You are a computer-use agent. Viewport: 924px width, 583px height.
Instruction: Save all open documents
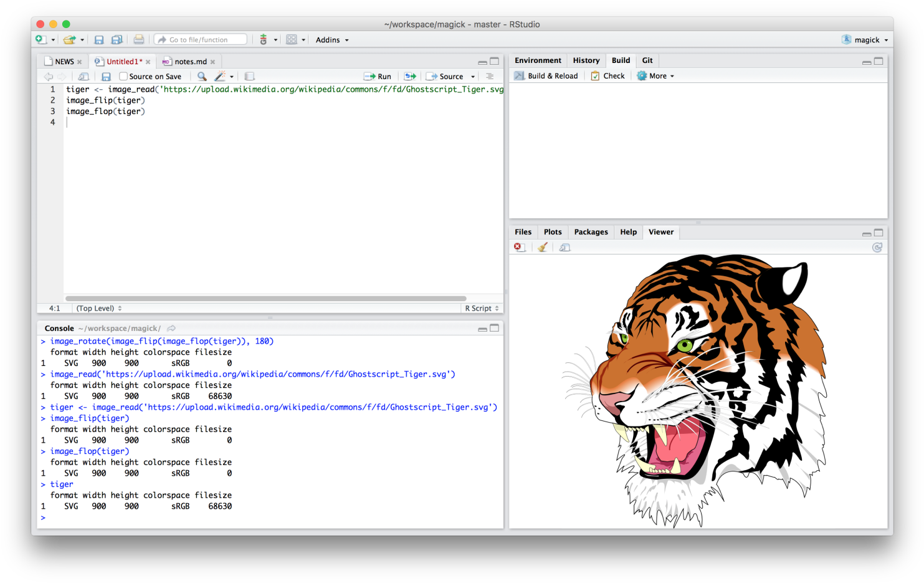point(117,39)
